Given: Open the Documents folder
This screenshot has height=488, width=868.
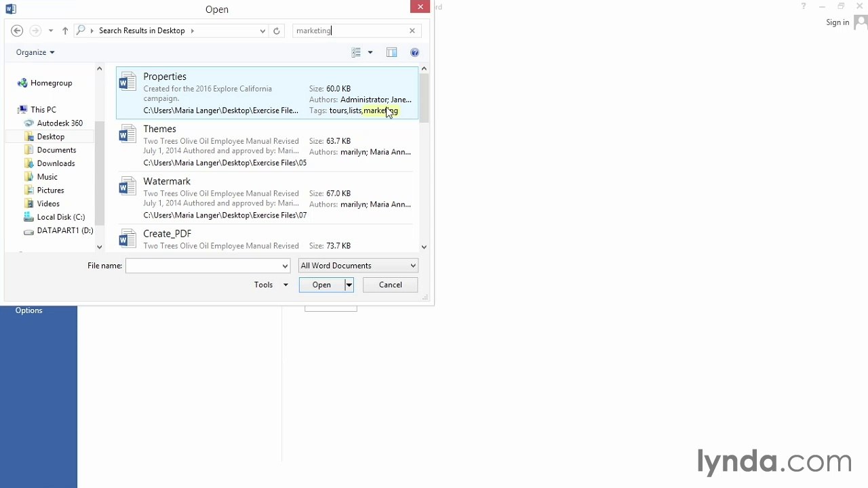Looking at the screenshot, I should coord(56,150).
